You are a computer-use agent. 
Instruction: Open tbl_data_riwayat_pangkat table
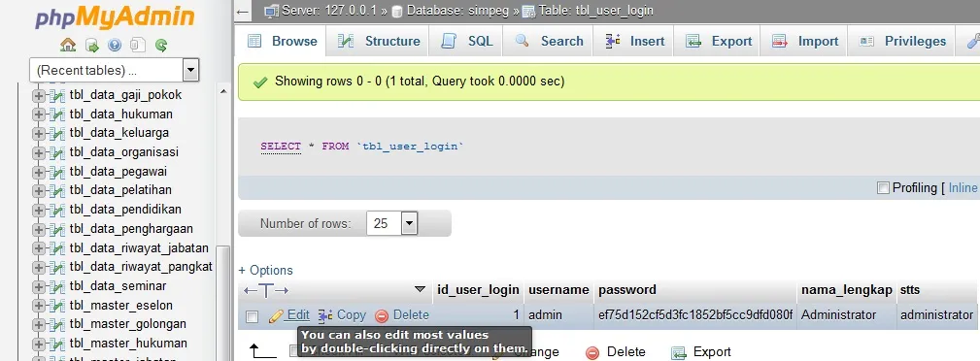click(x=141, y=267)
